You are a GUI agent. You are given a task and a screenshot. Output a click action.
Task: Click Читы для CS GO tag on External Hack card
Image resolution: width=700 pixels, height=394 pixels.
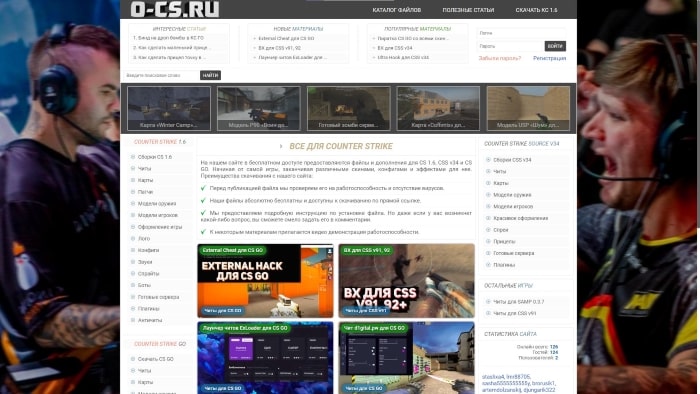[x=222, y=311]
